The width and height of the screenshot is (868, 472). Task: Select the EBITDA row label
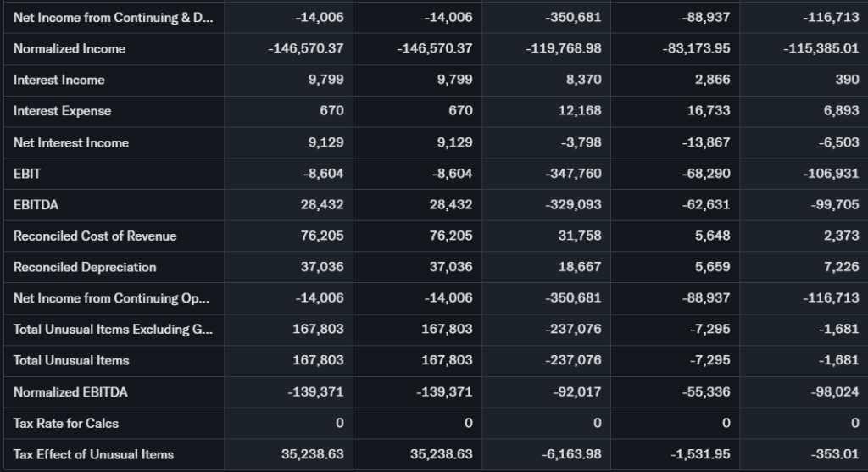coord(36,204)
